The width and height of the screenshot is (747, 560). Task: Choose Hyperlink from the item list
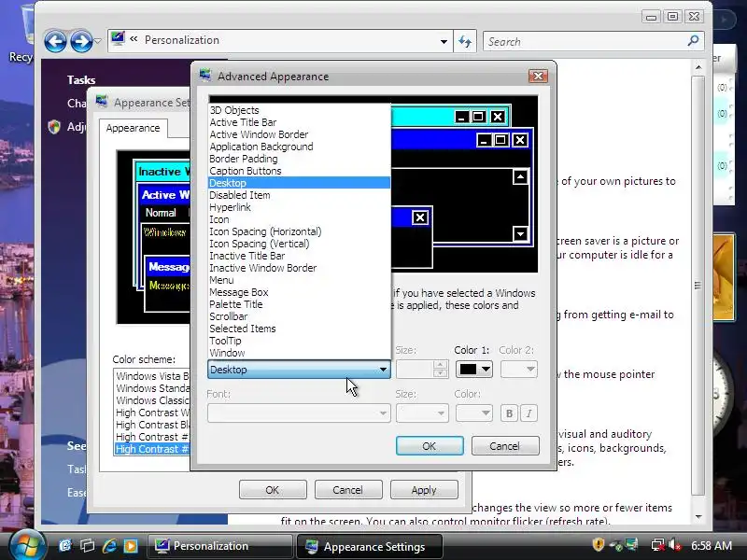coord(299,207)
